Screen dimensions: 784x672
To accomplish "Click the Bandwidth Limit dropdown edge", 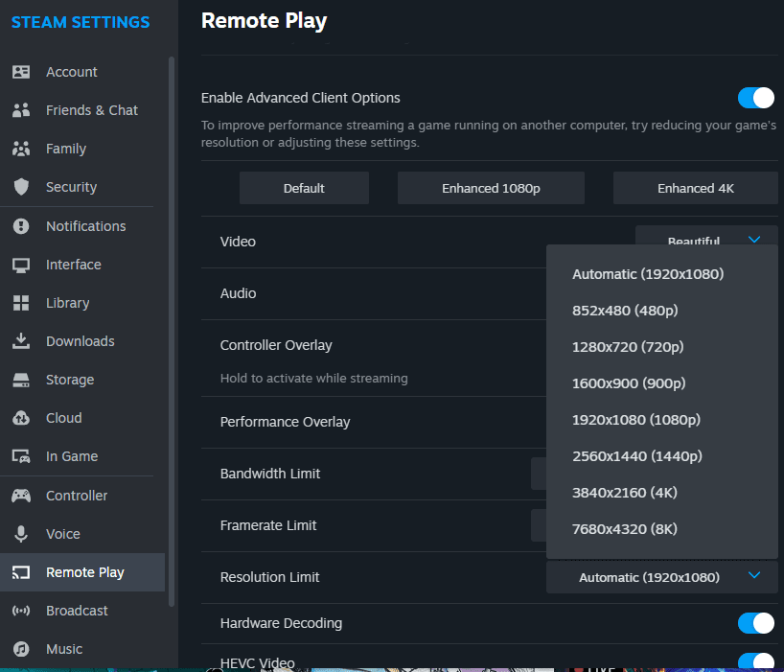I will (x=539, y=474).
